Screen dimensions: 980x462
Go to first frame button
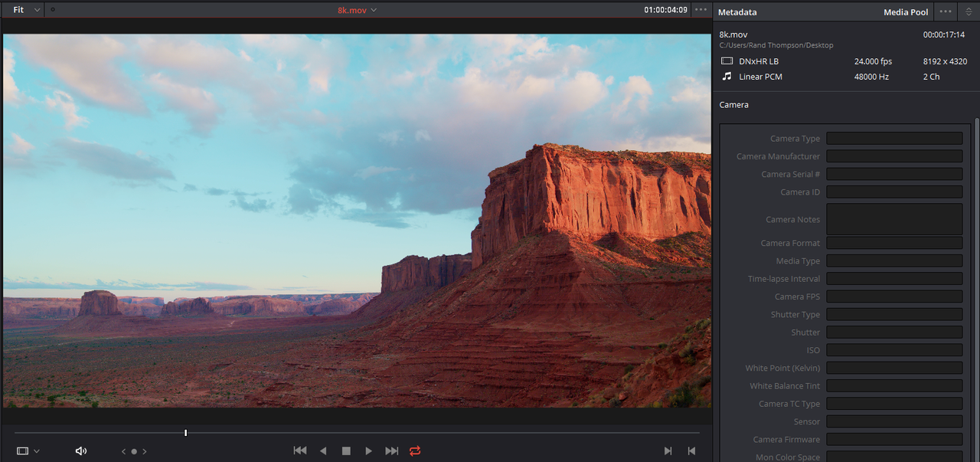point(300,451)
